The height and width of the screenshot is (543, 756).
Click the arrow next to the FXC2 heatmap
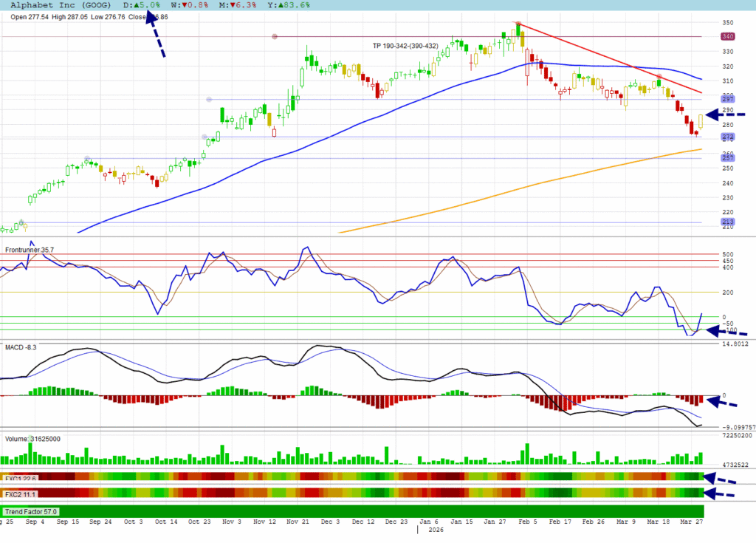click(724, 494)
